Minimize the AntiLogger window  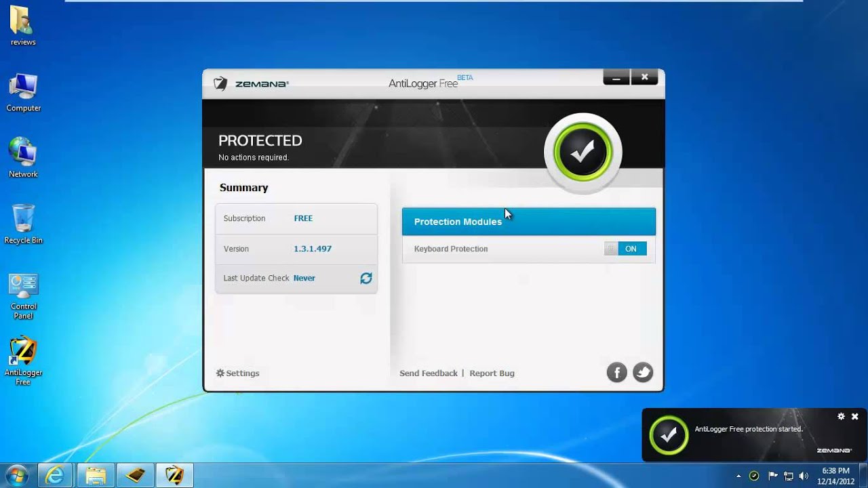pyautogui.click(x=616, y=77)
